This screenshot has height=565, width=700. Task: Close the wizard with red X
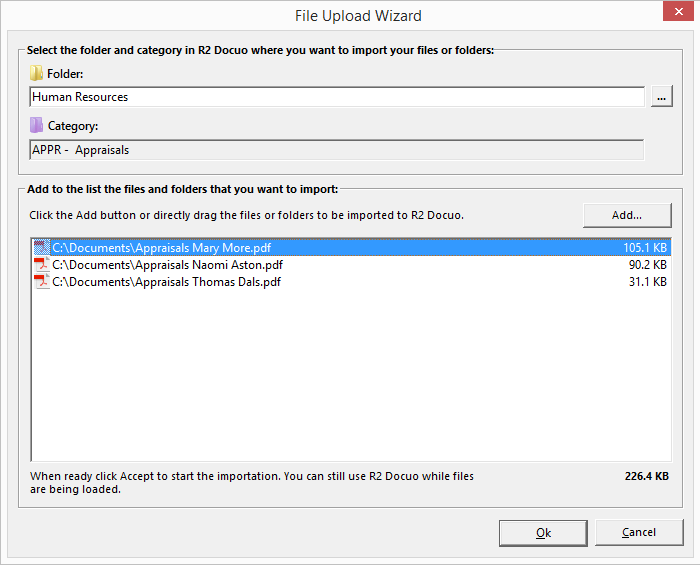(x=678, y=12)
